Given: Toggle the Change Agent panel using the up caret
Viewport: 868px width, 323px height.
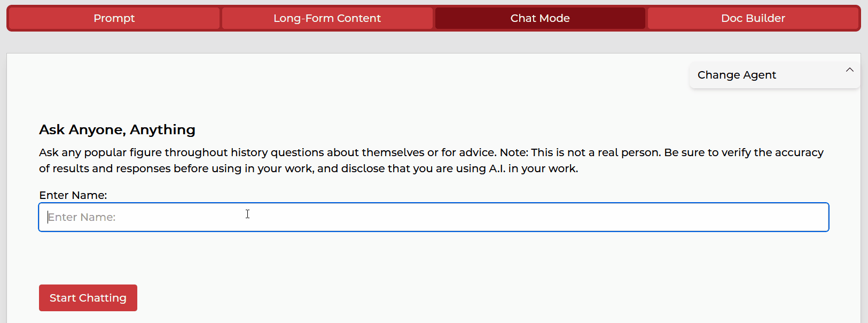Looking at the screenshot, I should point(849,70).
